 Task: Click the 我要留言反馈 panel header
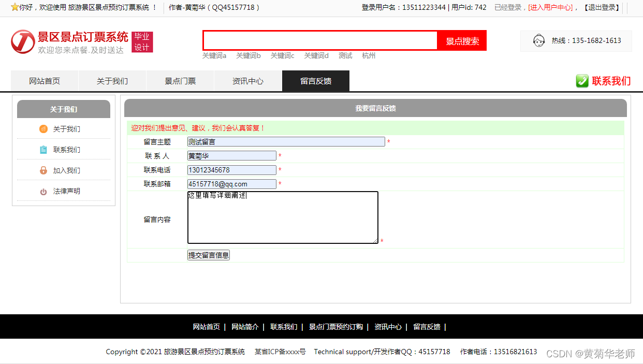click(x=375, y=108)
